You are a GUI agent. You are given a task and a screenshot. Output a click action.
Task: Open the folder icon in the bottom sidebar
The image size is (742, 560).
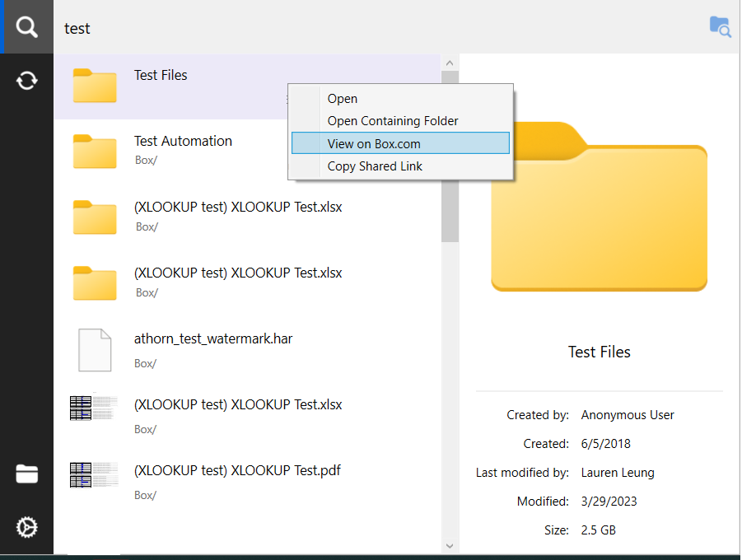coord(26,474)
